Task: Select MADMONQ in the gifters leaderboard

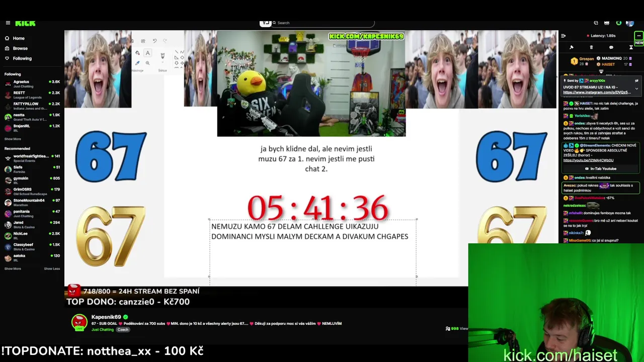Action: click(612, 59)
